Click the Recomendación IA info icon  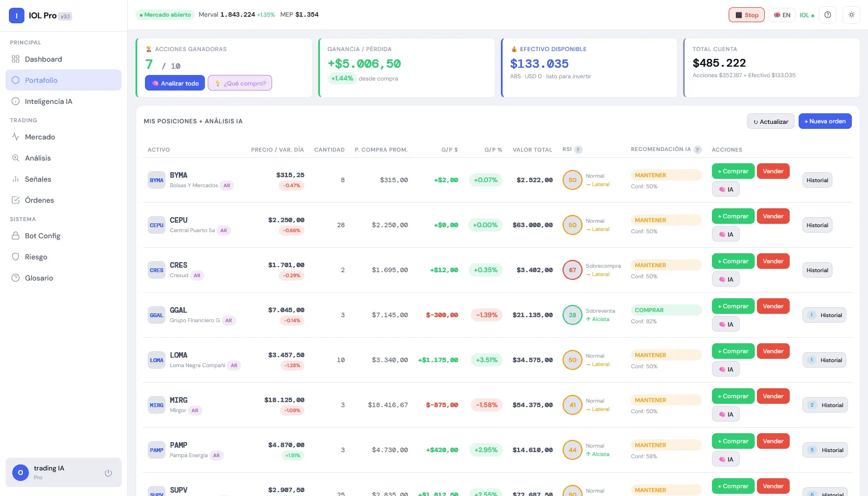pos(698,149)
